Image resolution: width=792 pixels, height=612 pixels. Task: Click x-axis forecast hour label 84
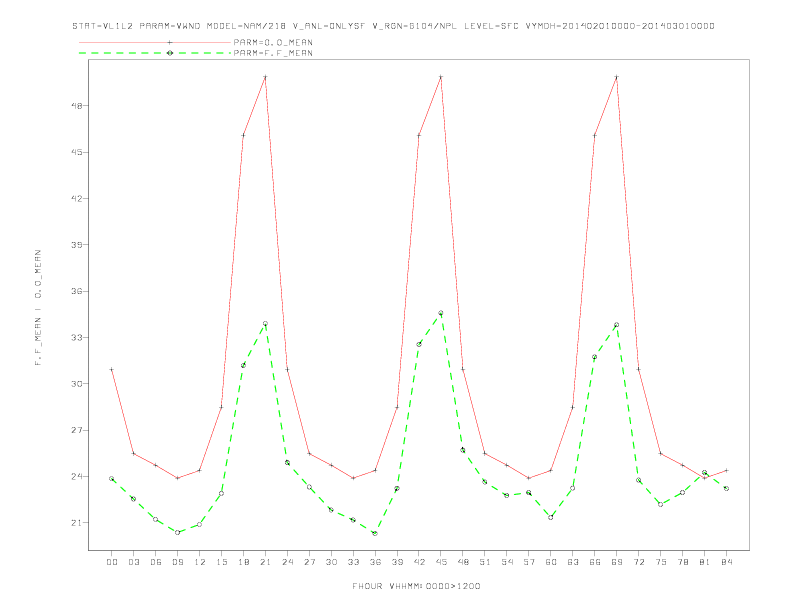[x=726, y=562]
